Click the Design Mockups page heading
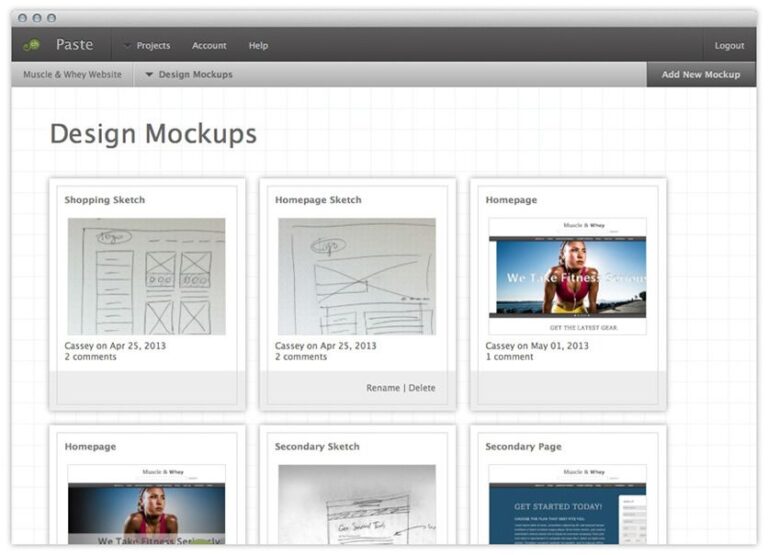The height and width of the screenshot is (555, 768). coord(153,134)
